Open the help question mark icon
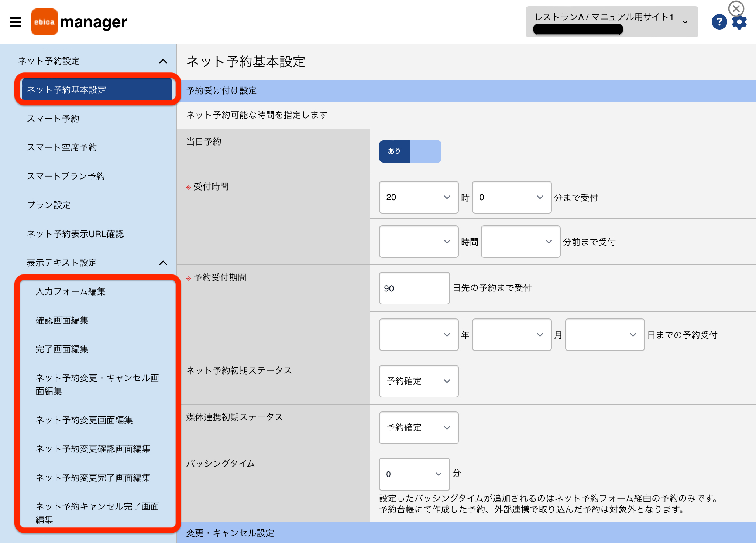 [719, 22]
